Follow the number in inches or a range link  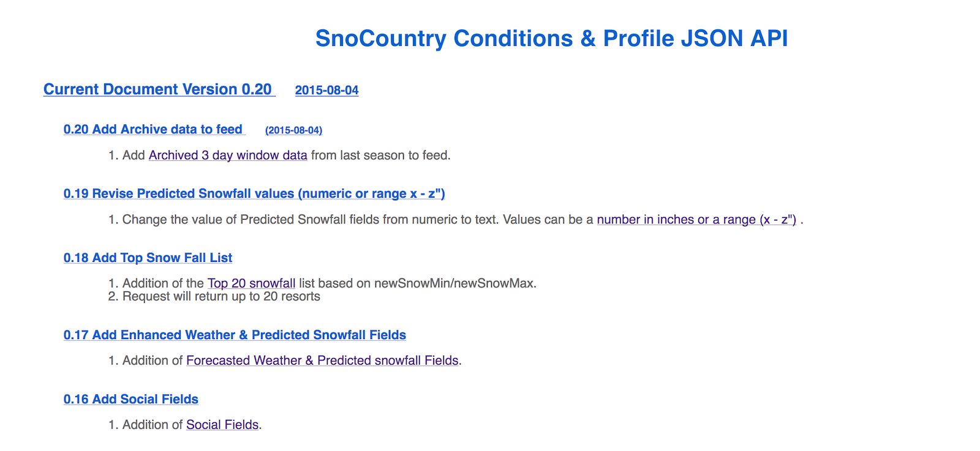tap(696, 220)
